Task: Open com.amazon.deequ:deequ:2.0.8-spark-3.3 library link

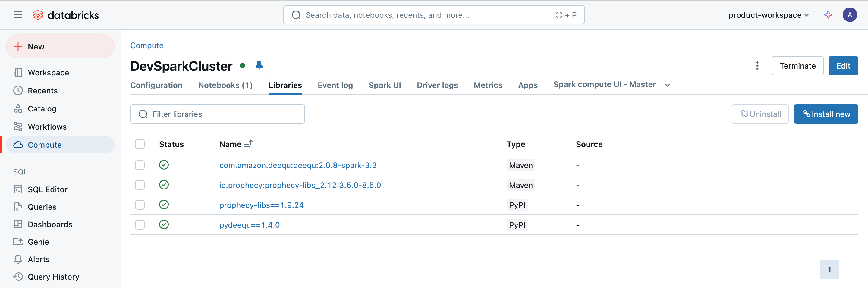Action: (x=298, y=165)
